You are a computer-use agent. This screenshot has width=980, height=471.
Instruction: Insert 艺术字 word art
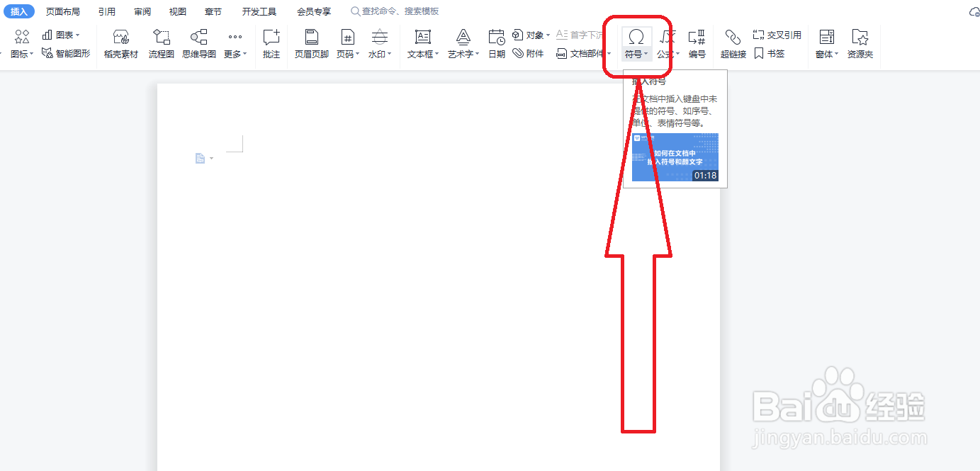[463, 44]
